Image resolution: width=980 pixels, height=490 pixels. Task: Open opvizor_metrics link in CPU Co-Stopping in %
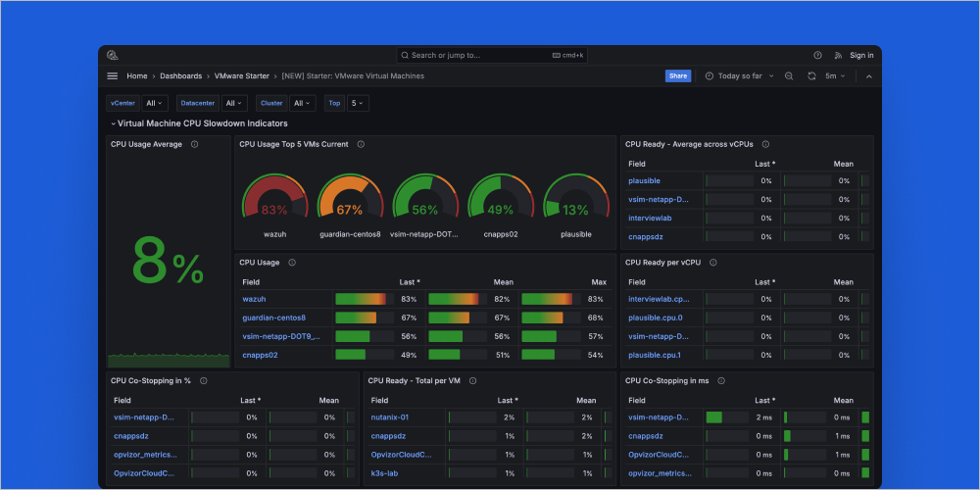(x=145, y=455)
